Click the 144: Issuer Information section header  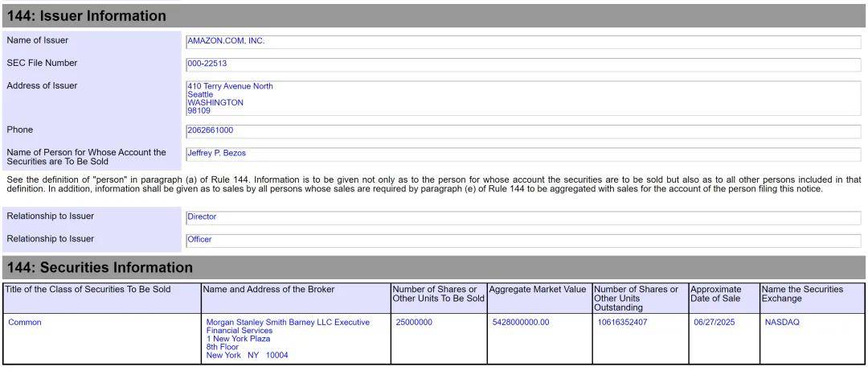pos(434,16)
